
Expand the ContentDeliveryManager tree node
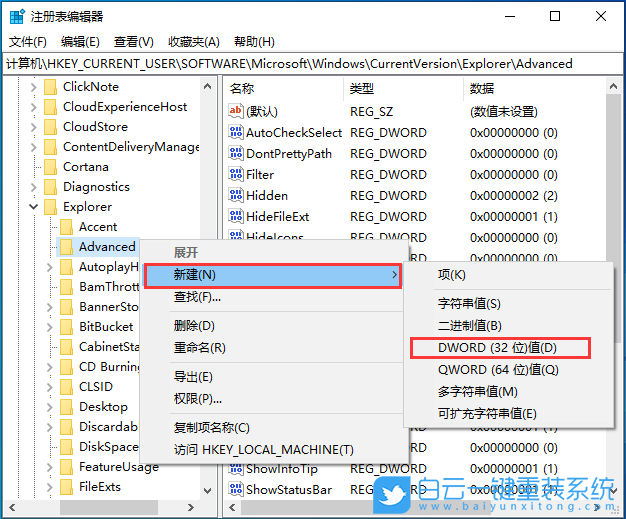(34, 147)
